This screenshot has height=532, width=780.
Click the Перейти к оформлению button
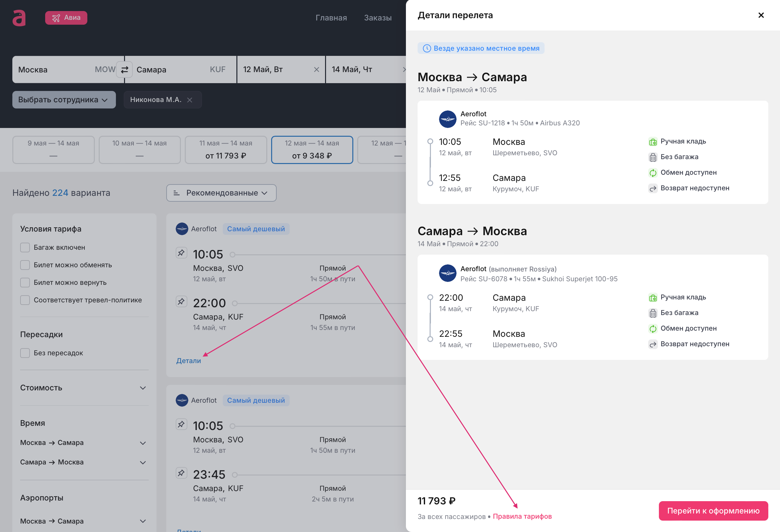click(713, 511)
